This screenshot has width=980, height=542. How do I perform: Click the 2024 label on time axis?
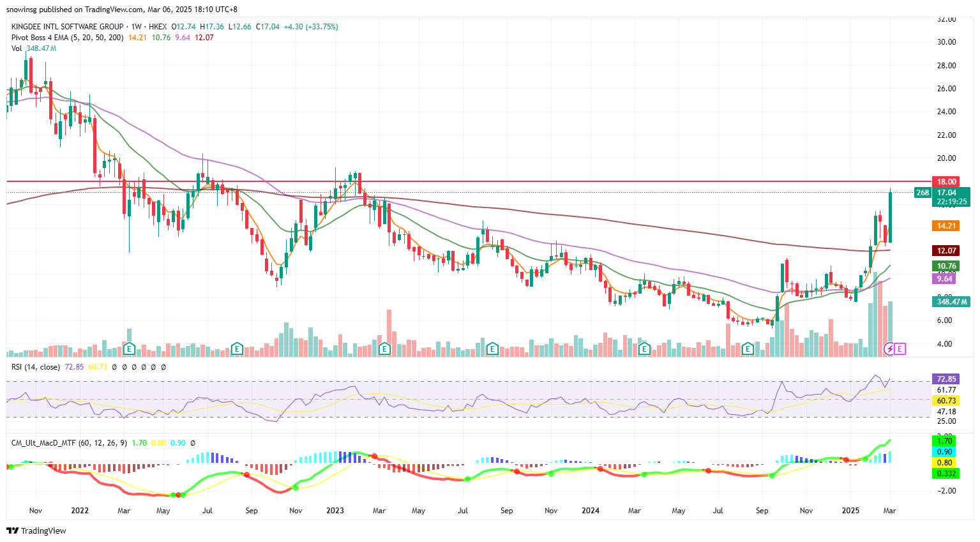591,511
